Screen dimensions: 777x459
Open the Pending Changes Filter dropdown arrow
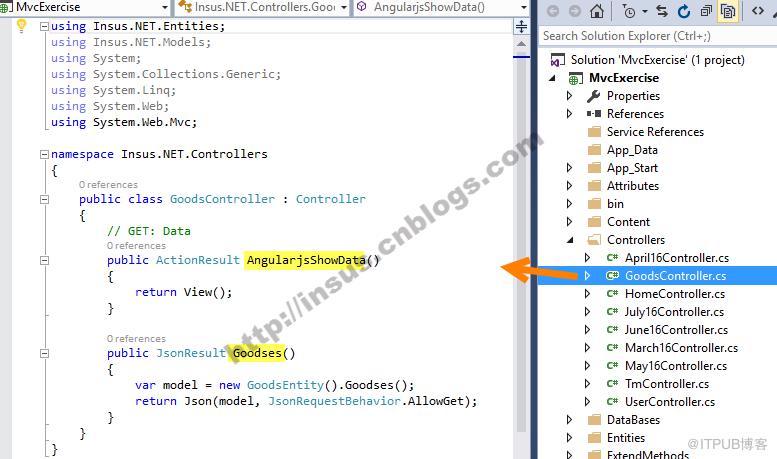tap(645, 11)
